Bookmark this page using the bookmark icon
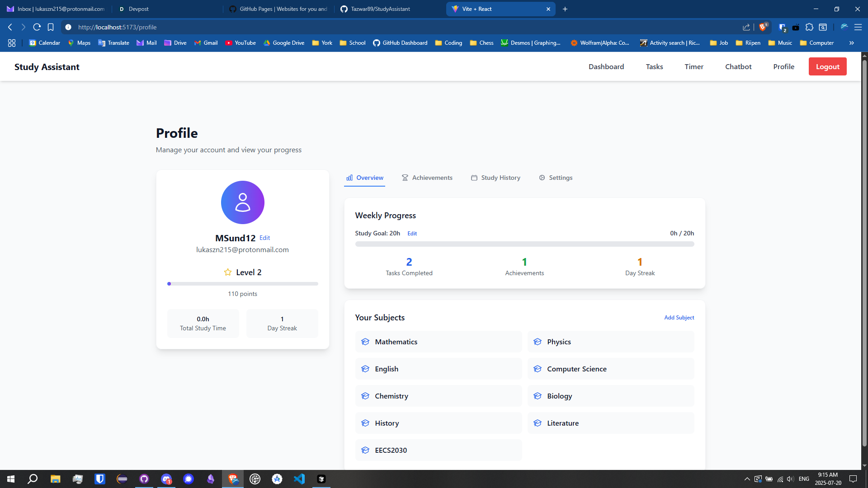Image resolution: width=868 pixels, height=488 pixels. click(x=51, y=27)
